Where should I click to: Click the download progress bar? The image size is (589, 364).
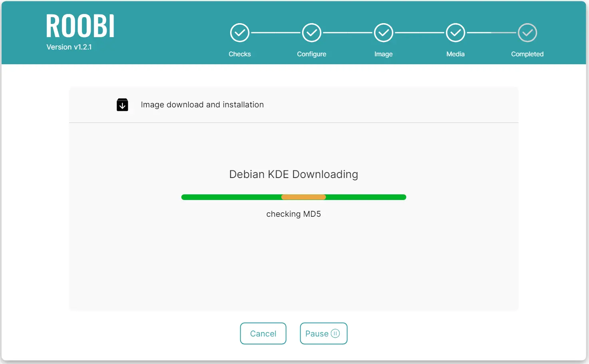[294, 197]
